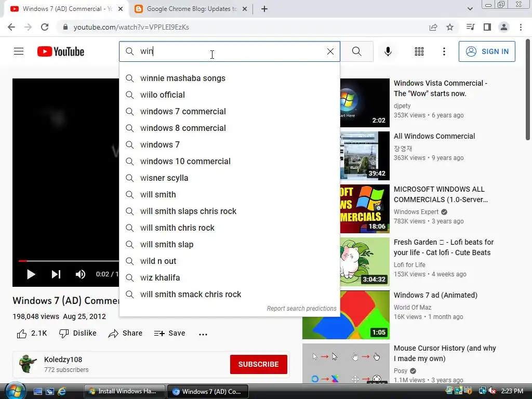This screenshot has height=399, width=532.
Task: Open Chrome media control icon
Action: tap(470, 27)
